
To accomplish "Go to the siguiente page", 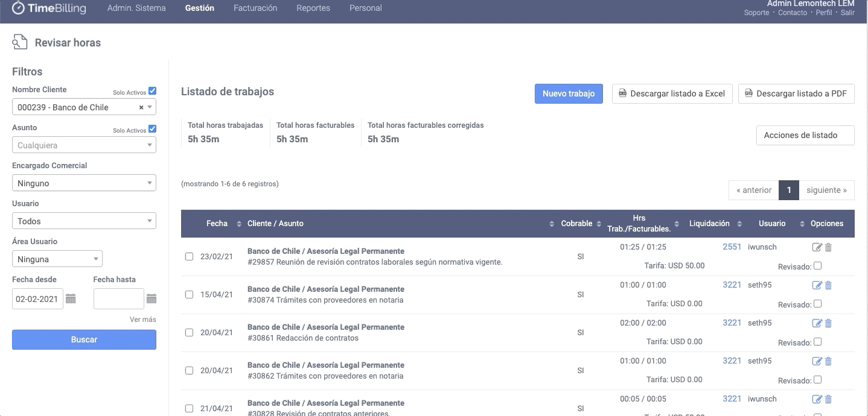I will click(x=827, y=190).
